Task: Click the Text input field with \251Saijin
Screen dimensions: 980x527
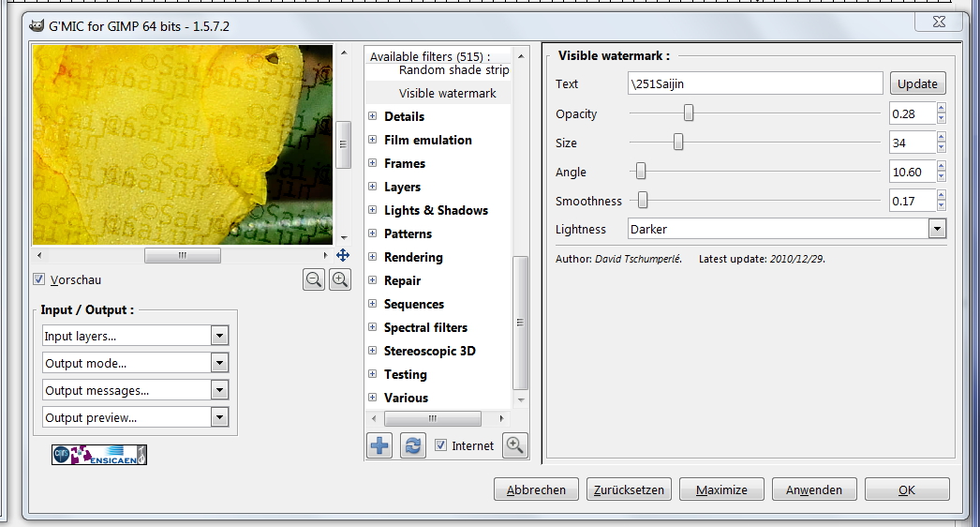Action: point(755,83)
